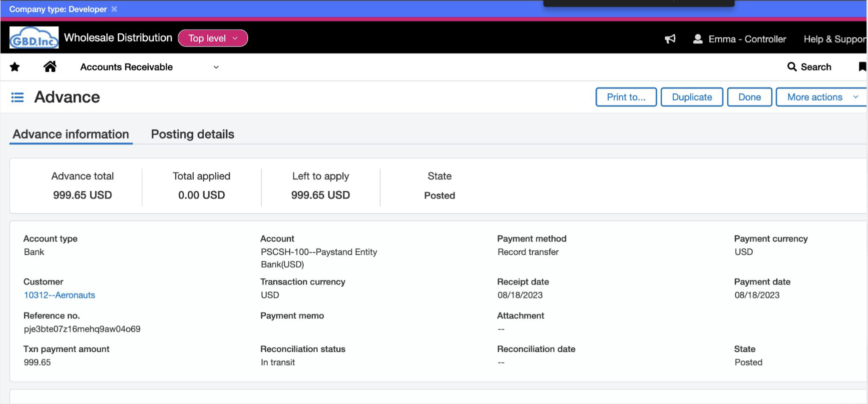868x404 pixels.
Task: Click the Record transfer payment method
Action: (528, 252)
